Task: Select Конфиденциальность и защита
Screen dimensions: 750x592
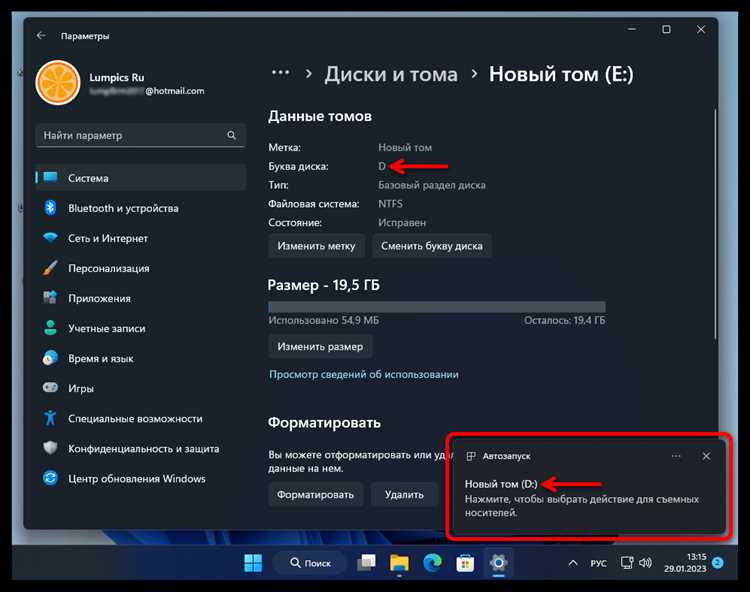Action: pyautogui.click(x=141, y=449)
